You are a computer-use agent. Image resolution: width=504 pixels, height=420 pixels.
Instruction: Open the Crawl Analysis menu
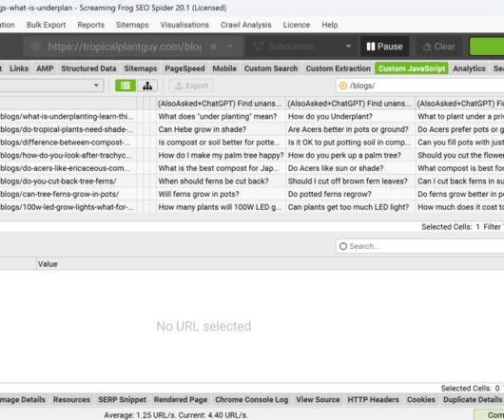click(246, 25)
